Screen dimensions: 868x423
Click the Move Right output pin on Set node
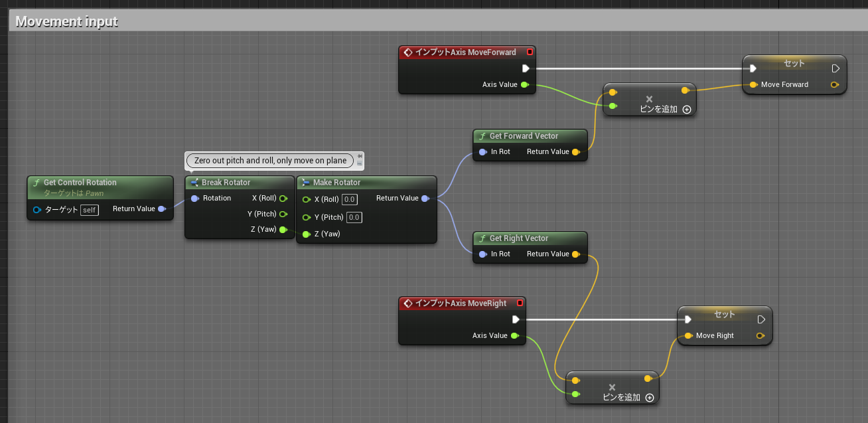pyautogui.click(x=760, y=335)
